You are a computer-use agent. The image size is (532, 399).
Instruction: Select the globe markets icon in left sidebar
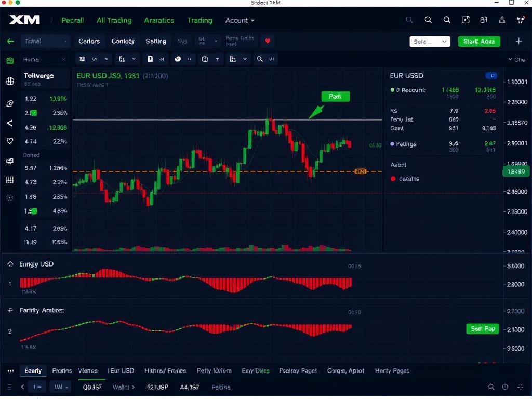9,82
